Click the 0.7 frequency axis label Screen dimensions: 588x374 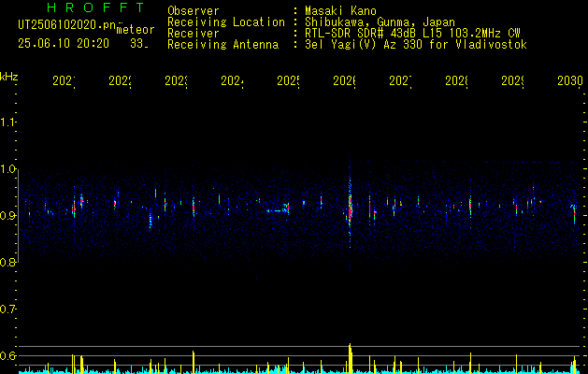(8, 309)
